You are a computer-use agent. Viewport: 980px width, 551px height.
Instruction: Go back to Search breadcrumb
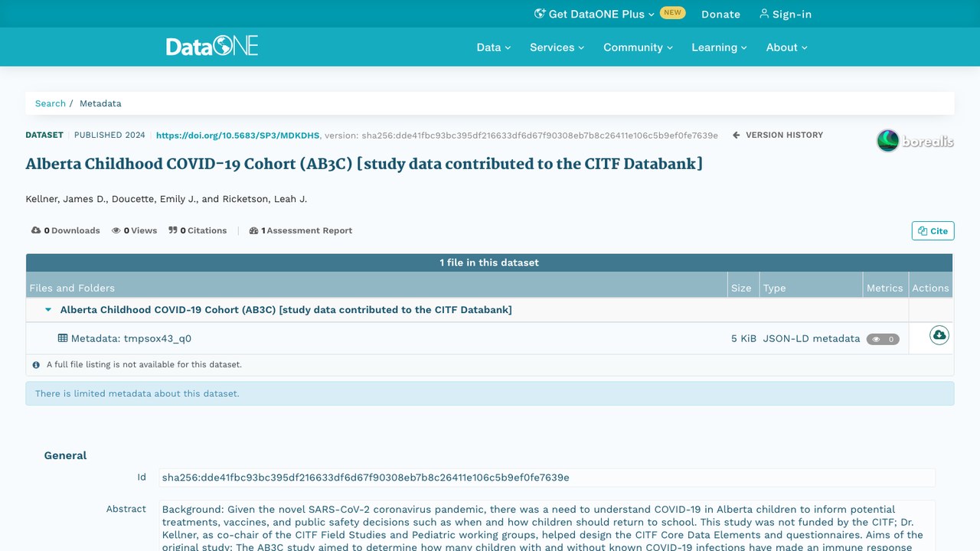pos(51,103)
